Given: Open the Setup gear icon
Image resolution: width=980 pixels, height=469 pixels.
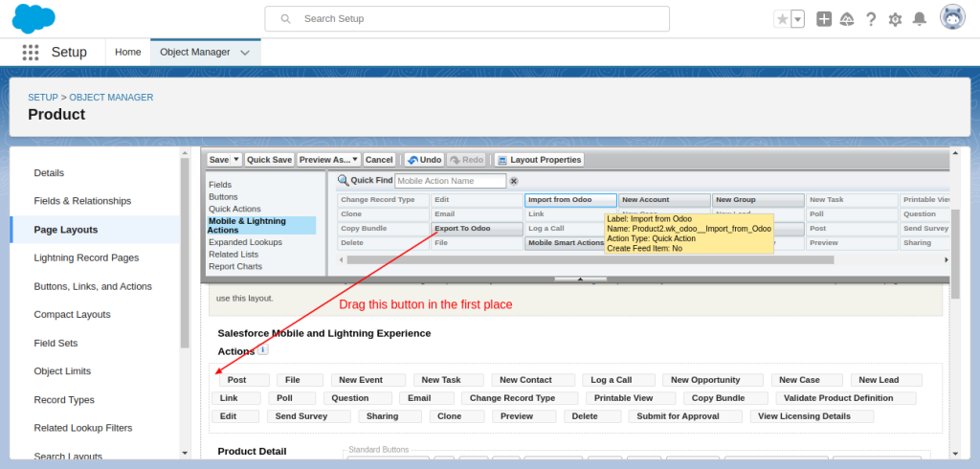Looking at the screenshot, I should 895,19.
